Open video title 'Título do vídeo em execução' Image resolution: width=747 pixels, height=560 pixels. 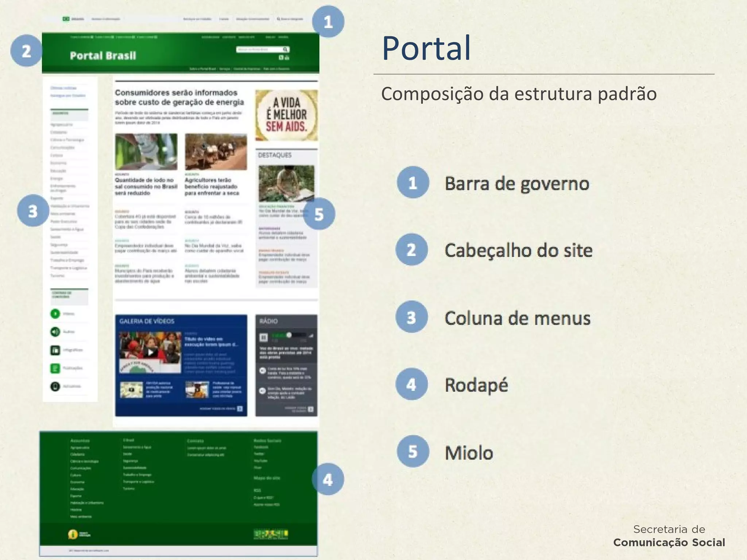point(211,342)
